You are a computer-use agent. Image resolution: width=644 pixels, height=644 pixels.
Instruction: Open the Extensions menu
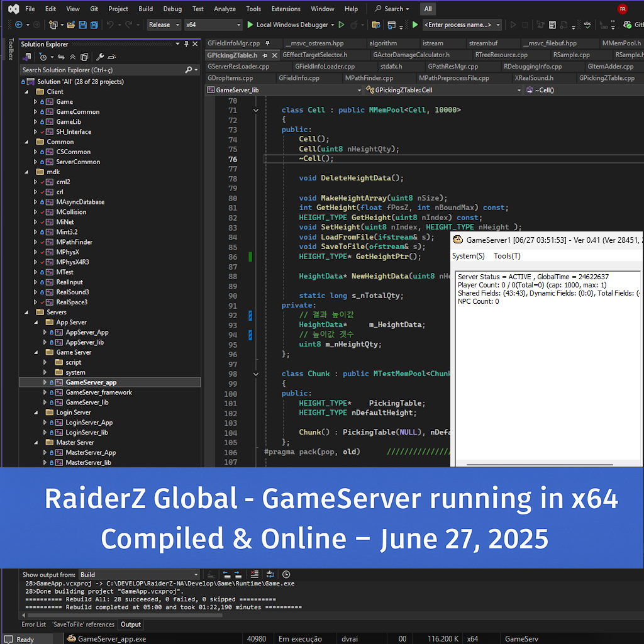pyautogui.click(x=286, y=9)
